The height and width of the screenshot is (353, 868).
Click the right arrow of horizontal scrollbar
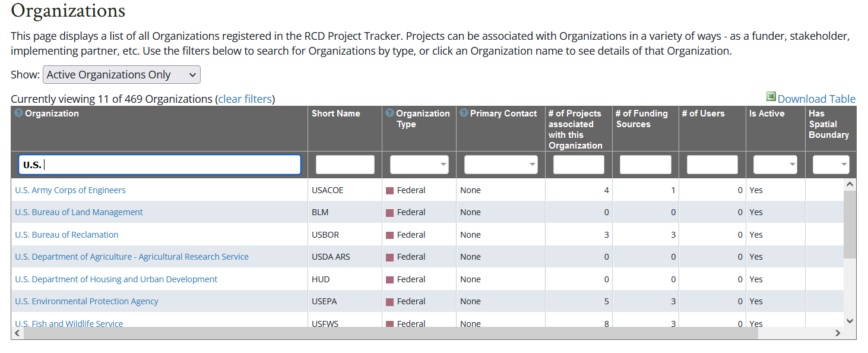coord(838,333)
